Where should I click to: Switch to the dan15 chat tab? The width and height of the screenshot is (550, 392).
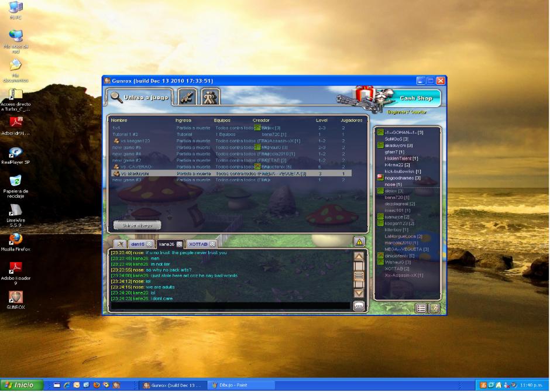[x=137, y=244]
